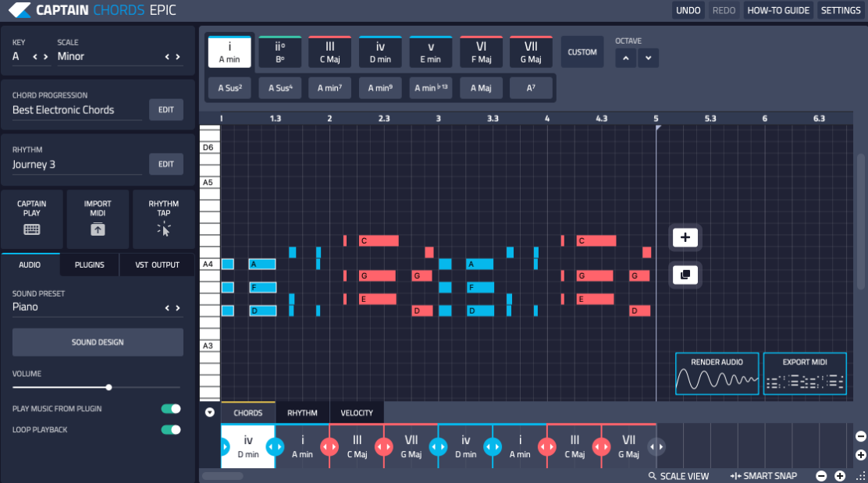Duplicate the section using the copy icon
Image resolution: width=868 pixels, height=483 pixels.
[685, 275]
